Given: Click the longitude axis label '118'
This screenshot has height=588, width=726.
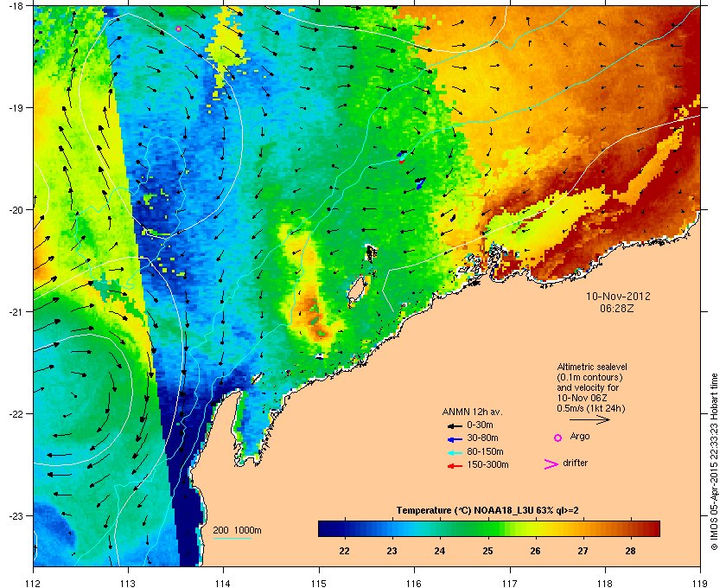Looking at the screenshot, I should coord(605,584).
